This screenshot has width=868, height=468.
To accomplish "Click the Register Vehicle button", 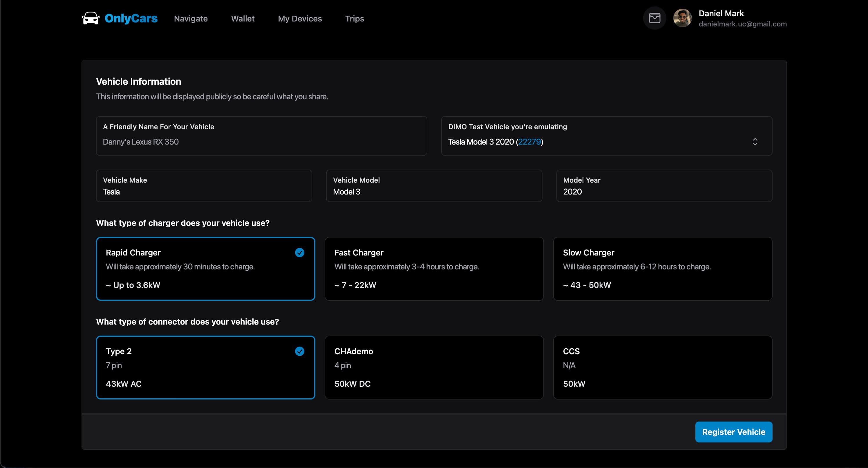I will [x=734, y=432].
